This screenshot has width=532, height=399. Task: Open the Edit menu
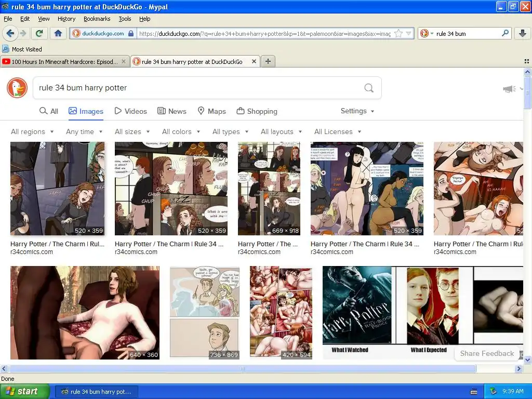pyautogui.click(x=25, y=19)
